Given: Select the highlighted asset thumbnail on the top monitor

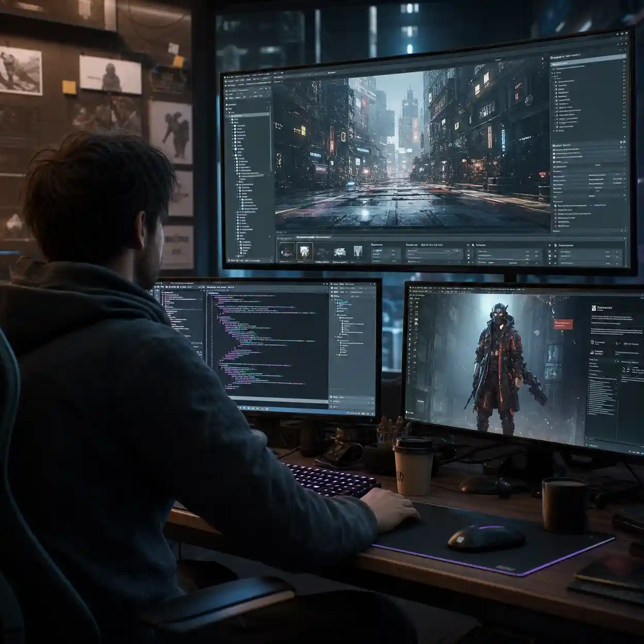Looking at the screenshot, I should point(304,251).
